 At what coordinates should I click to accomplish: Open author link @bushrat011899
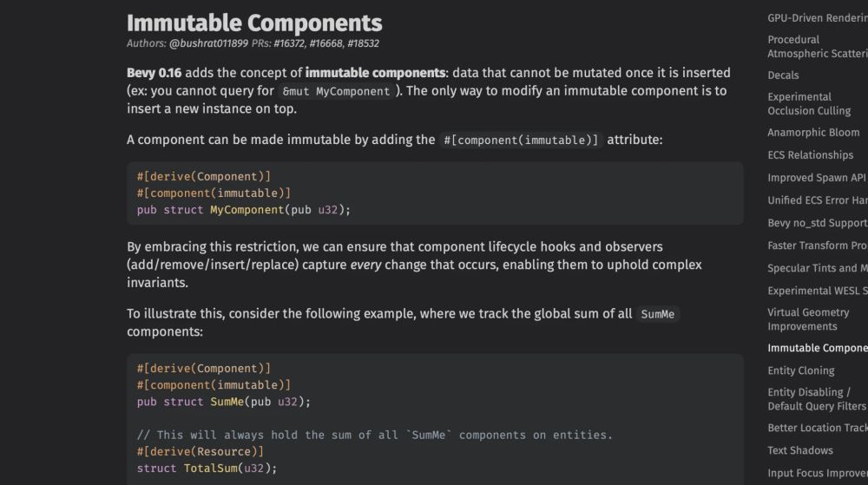208,43
